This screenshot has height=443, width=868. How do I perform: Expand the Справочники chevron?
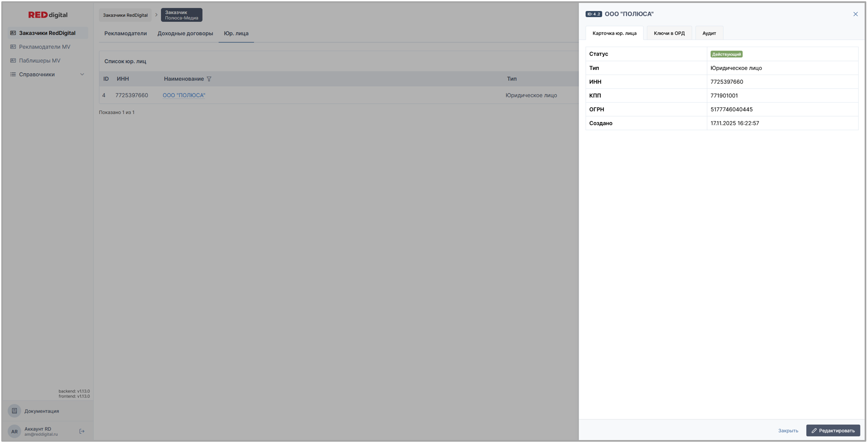[82, 74]
